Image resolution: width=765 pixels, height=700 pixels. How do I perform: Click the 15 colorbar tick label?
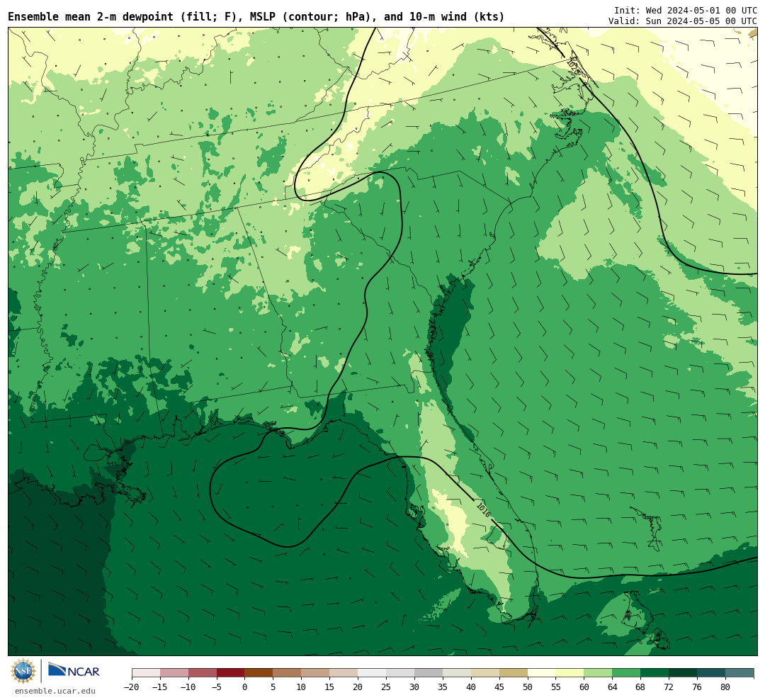330,687
